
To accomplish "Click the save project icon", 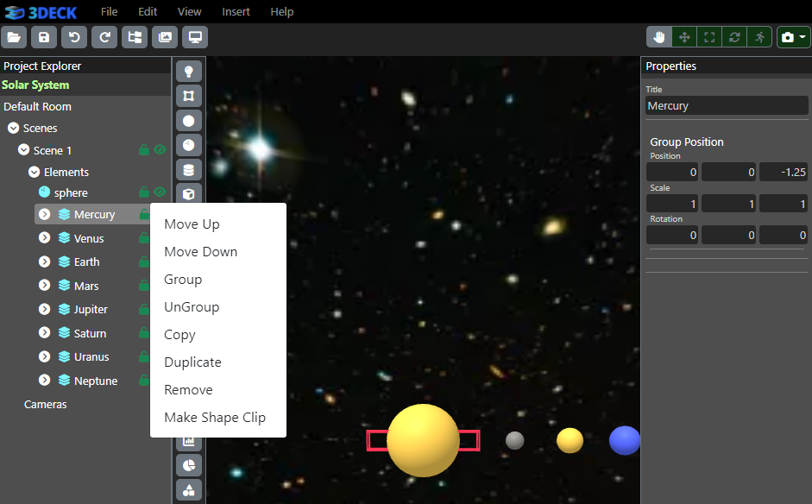I will coord(44,37).
